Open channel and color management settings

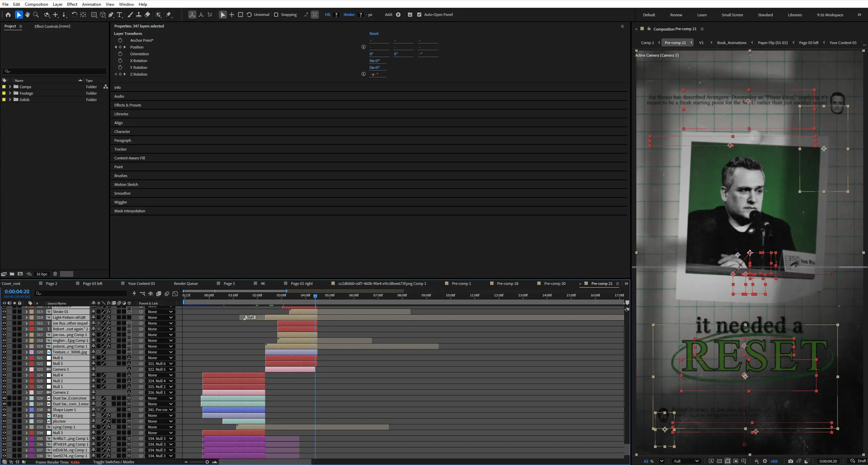pyautogui.click(x=757, y=461)
